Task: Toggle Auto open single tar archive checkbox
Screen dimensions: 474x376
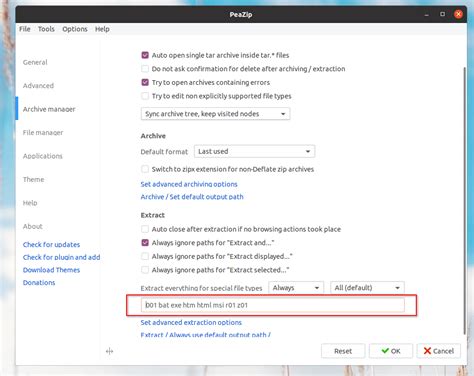Action: pyautogui.click(x=145, y=55)
